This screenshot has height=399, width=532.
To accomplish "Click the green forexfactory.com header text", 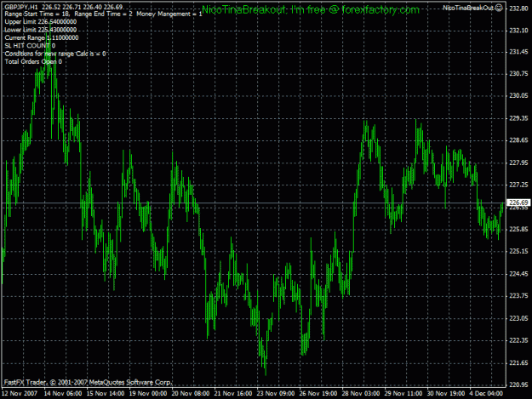I will tap(311, 10).
